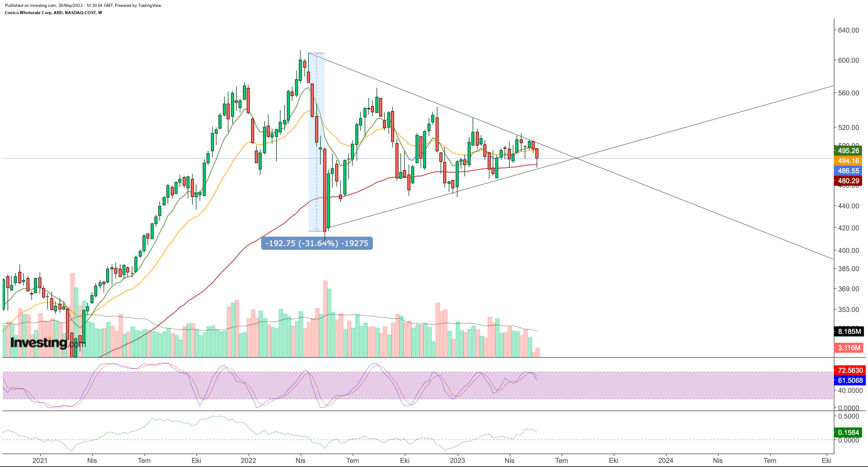
Task: Click the 385.00 price axis label
Action: click(849, 269)
